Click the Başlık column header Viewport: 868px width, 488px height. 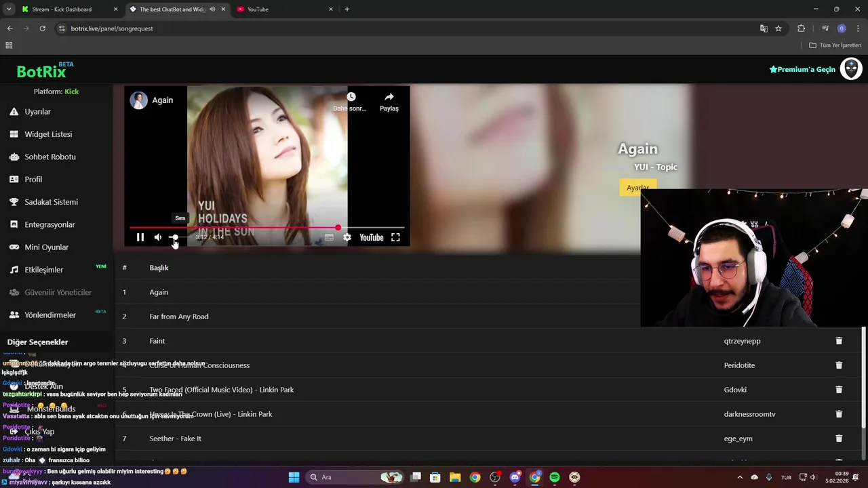click(x=159, y=268)
